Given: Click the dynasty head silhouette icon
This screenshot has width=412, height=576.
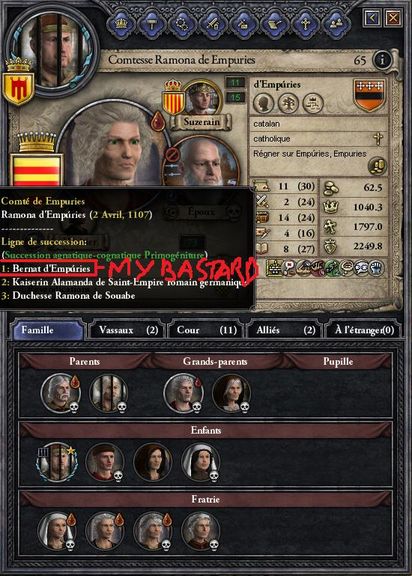Looking at the screenshot, I should (263, 103).
